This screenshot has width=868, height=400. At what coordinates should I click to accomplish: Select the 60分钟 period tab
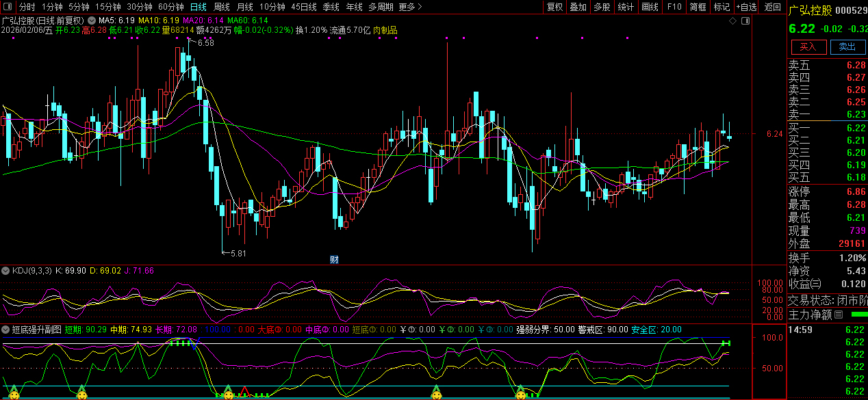click(x=170, y=7)
